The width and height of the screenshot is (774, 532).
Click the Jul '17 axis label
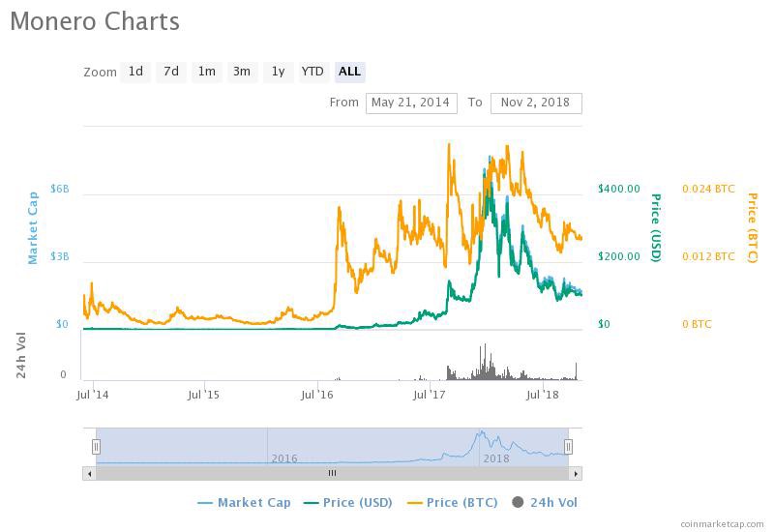[x=429, y=395]
